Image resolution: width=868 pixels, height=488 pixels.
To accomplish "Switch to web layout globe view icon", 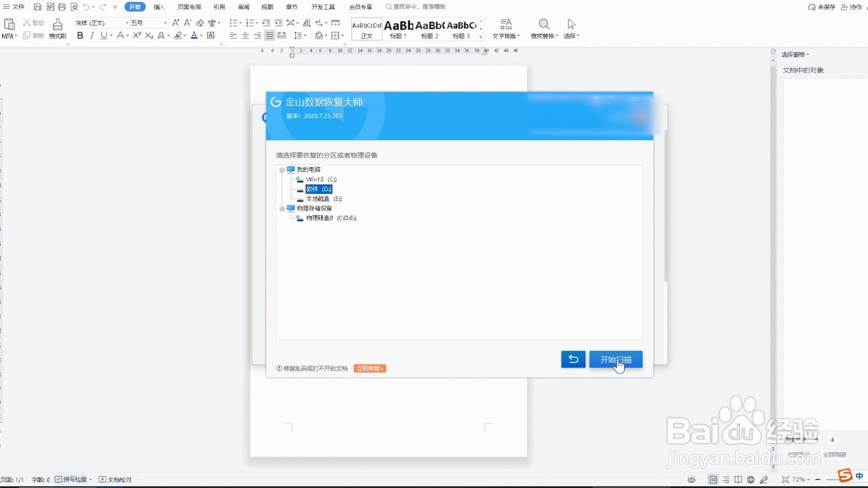I will [751, 479].
